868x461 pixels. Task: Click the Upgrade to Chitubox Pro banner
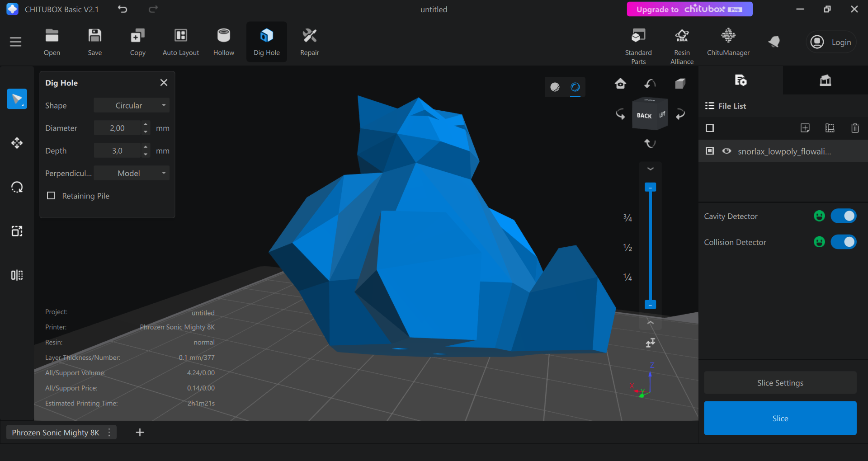(x=689, y=9)
